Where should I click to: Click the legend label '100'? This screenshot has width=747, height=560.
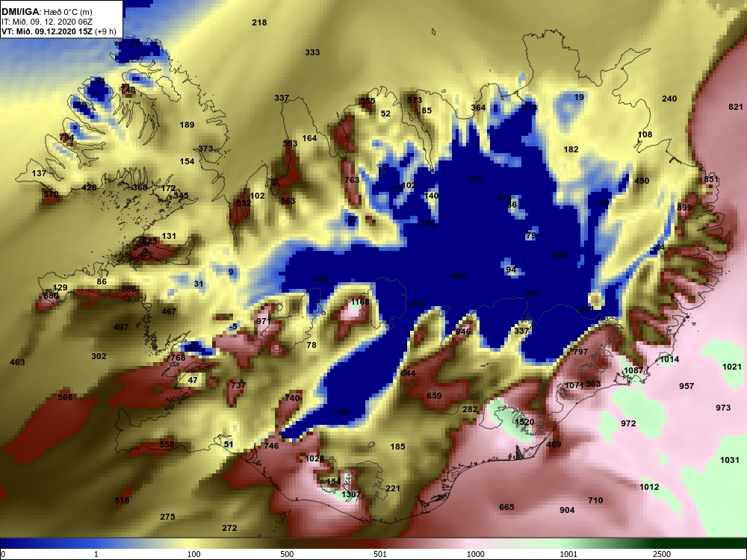tap(193, 554)
